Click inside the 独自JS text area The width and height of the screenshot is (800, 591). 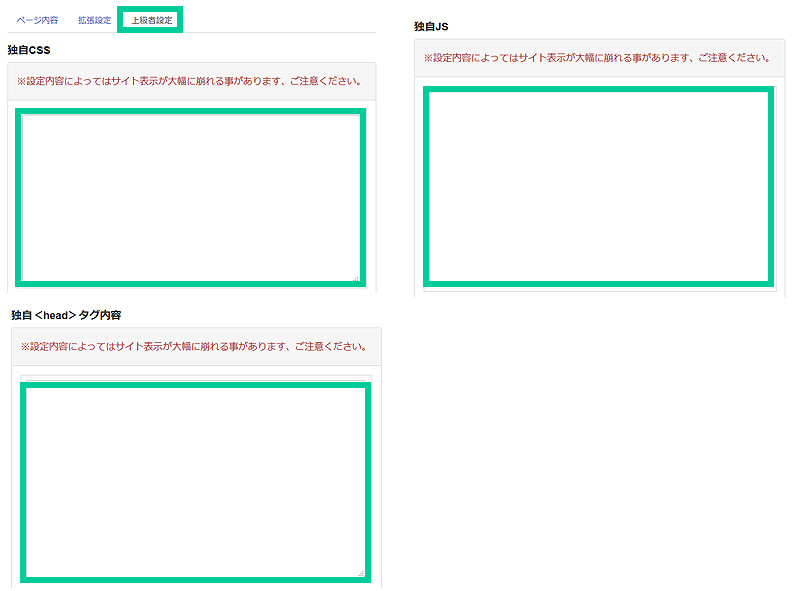[x=598, y=187]
